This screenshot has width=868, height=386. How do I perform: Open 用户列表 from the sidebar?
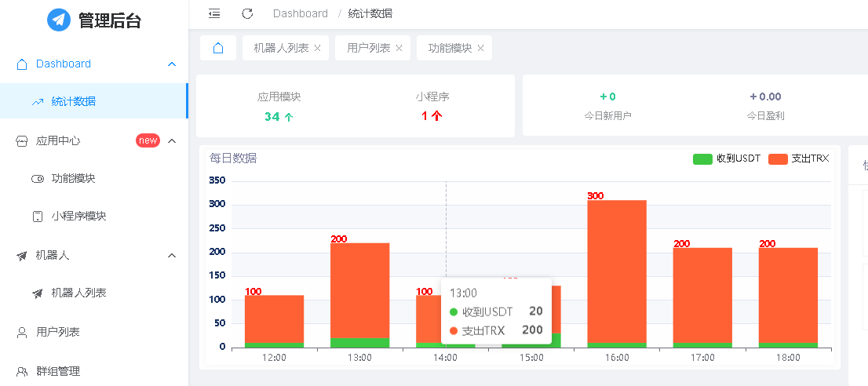(x=58, y=332)
